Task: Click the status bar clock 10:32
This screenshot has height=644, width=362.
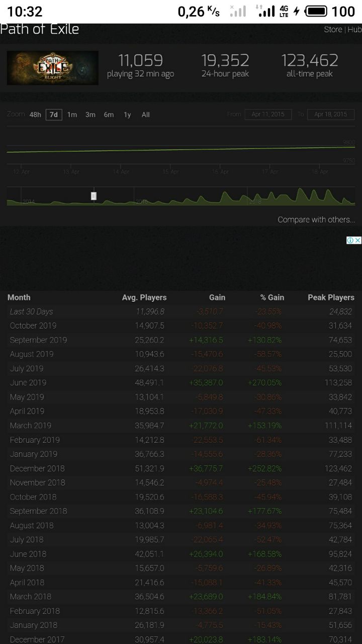Action: pos(25,11)
